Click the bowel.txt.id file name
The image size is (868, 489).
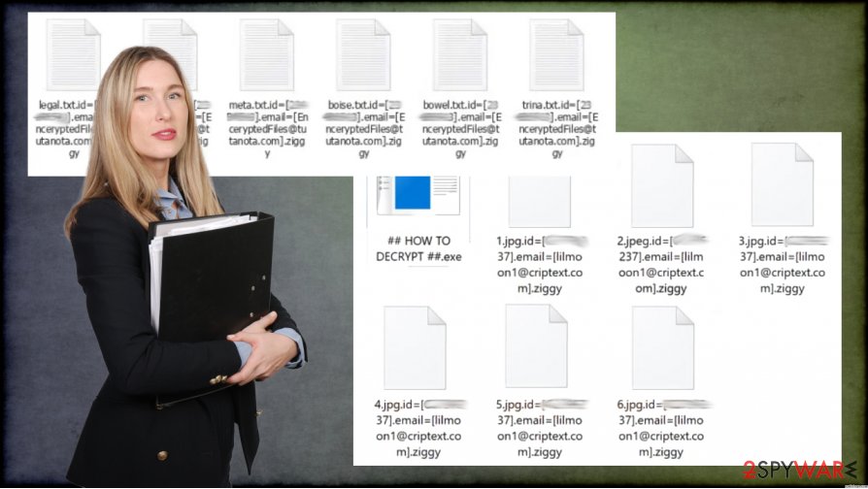point(460,129)
